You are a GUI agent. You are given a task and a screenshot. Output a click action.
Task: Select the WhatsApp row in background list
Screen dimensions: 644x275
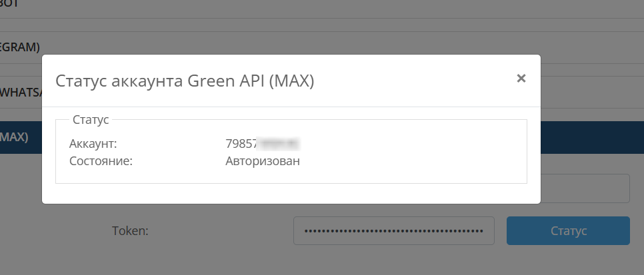[20, 91]
